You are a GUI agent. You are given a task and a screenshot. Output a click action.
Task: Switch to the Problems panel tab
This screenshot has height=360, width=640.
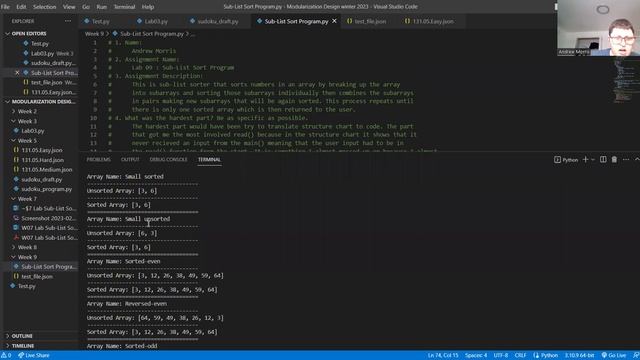click(x=98, y=160)
